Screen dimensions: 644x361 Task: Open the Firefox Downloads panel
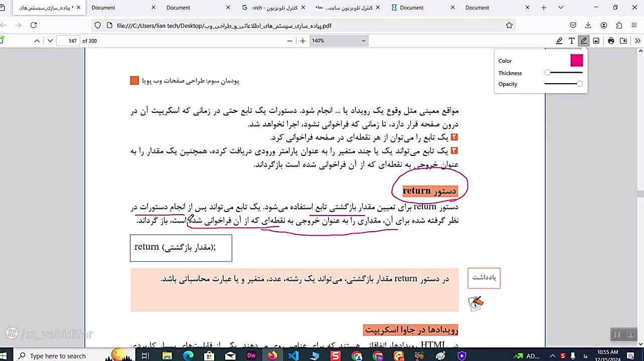click(588, 25)
